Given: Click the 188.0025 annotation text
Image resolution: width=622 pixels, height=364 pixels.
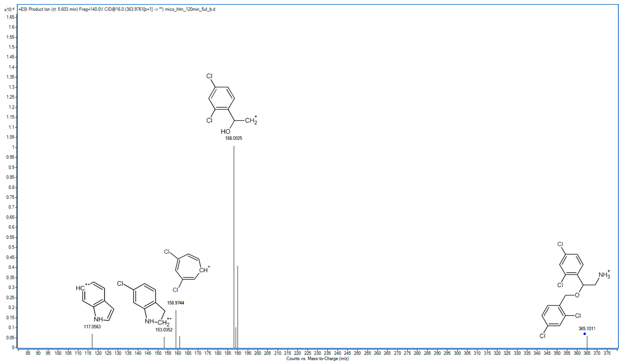Looking at the screenshot, I should coord(234,138).
